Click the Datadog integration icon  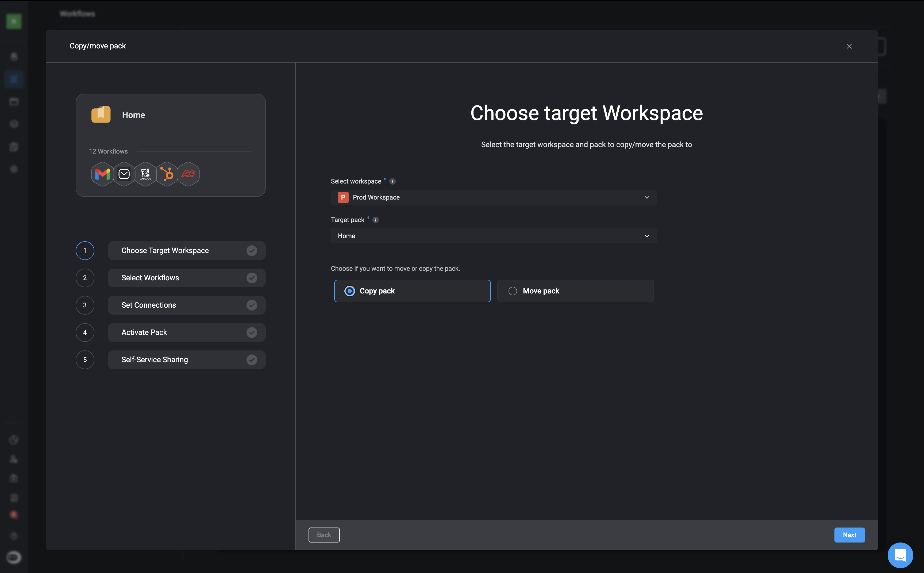[x=145, y=174]
